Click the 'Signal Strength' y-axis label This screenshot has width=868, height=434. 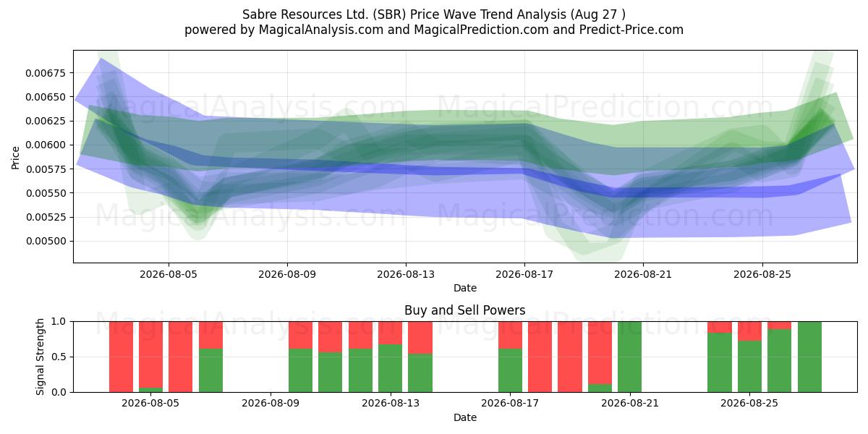41,357
